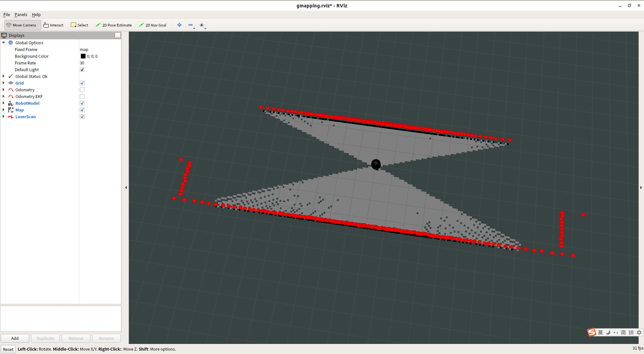The image size is (644, 354).
Task: Click the eye view options icon
Action: pyautogui.click(x=202, y=25)
